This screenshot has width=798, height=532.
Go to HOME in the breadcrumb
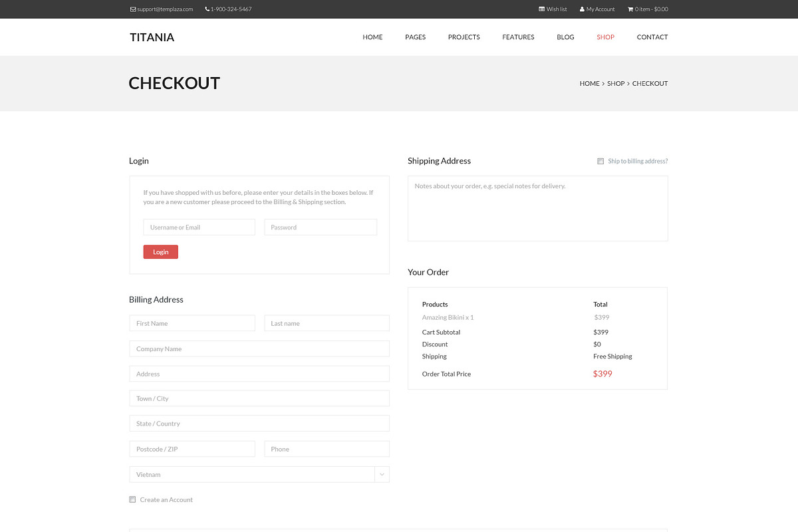pyautogui.click(x=589, y=84)
